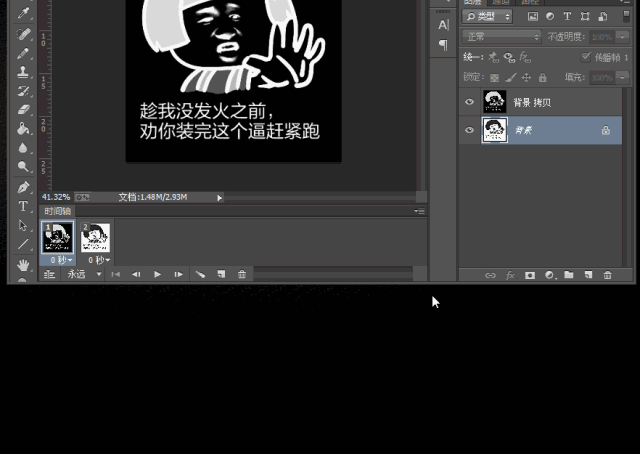Toggle lock transparent pixels

click(494, 78)
